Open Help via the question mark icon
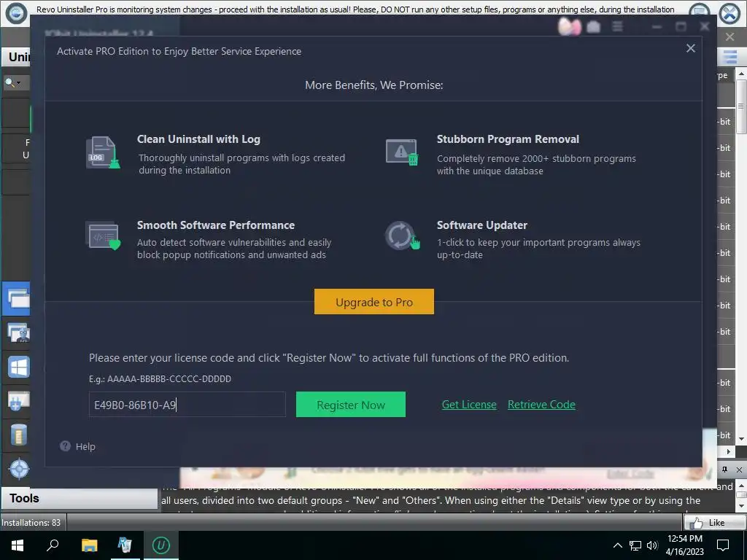This screenshot has height=560, width=747. click(x=65, y=446)
